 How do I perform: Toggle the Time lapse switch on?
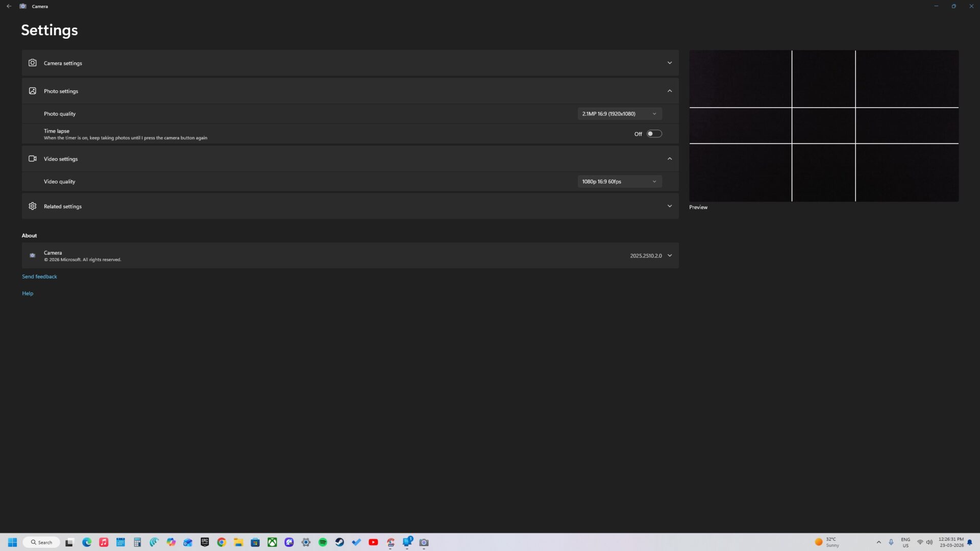[653, 133]
